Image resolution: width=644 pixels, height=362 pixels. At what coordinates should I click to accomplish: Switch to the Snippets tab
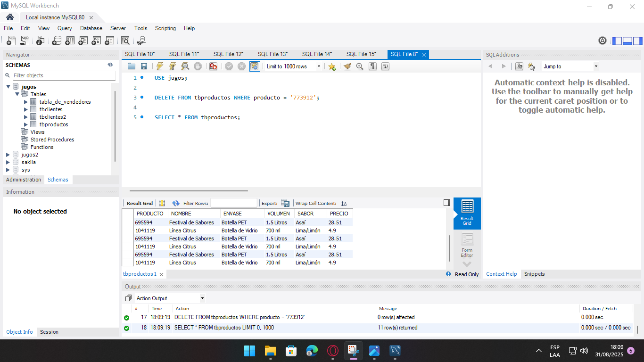tap(534, 274)
